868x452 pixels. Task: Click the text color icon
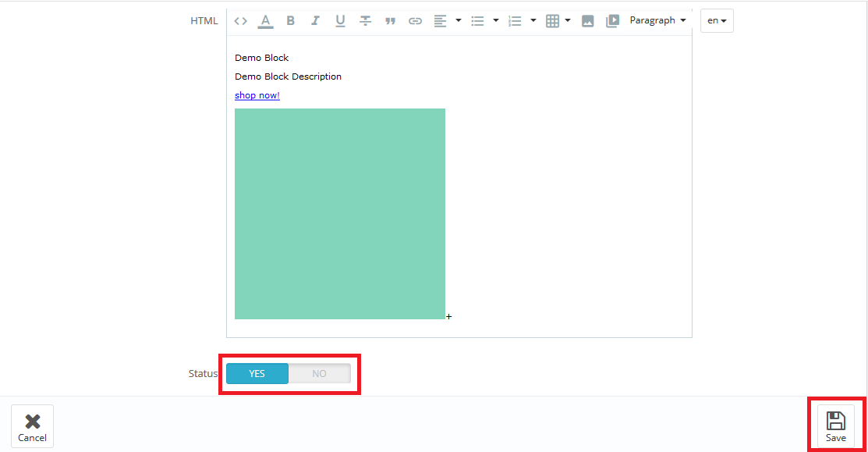point(265,21)
